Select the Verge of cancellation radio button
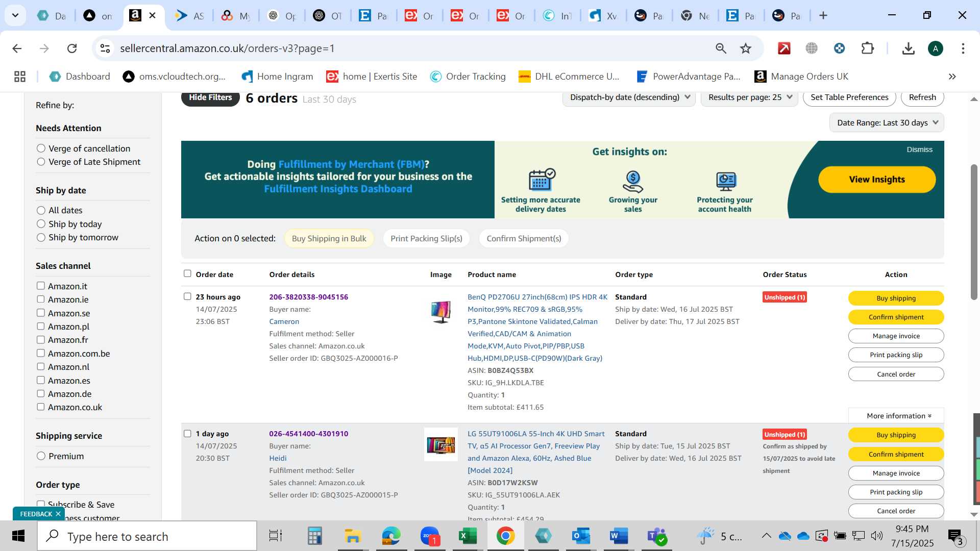The image size is (980, 551). pyautogui.click(x=41, y=148)
